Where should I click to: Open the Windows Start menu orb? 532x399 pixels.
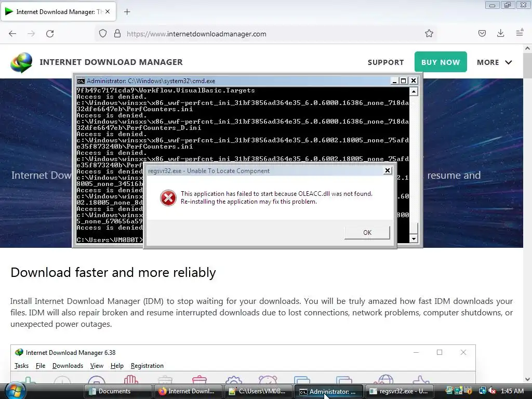click(14, 391)
